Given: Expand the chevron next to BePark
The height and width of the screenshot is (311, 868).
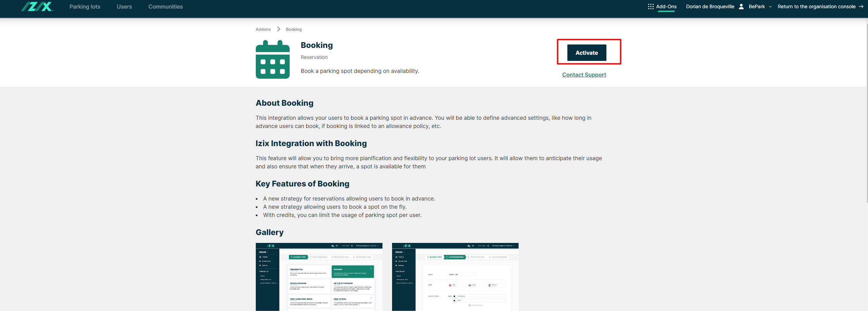Looking at the screenshot, I should pos(770,7).
